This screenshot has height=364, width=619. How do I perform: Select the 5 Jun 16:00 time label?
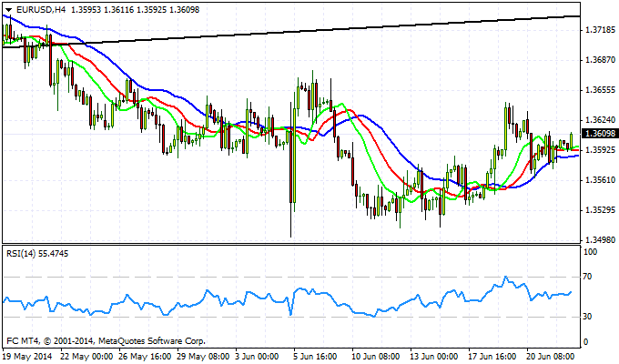click(316, 357)
